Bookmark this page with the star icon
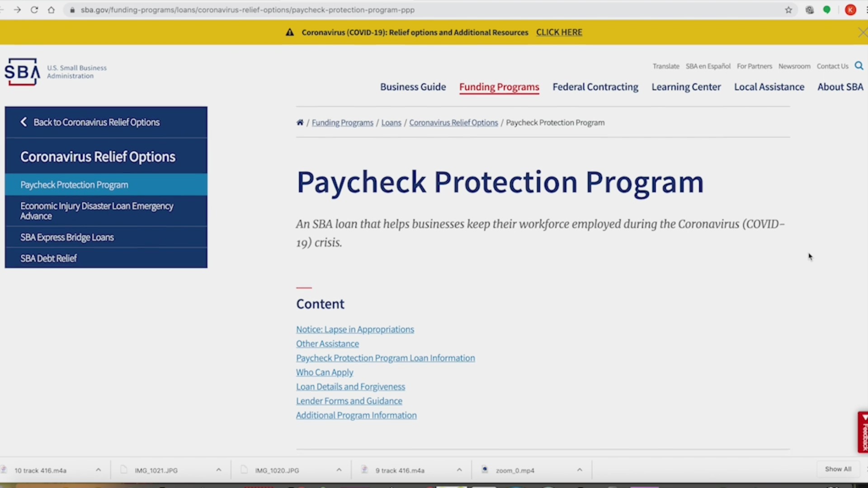868x488 pixels. click(788, 10)
